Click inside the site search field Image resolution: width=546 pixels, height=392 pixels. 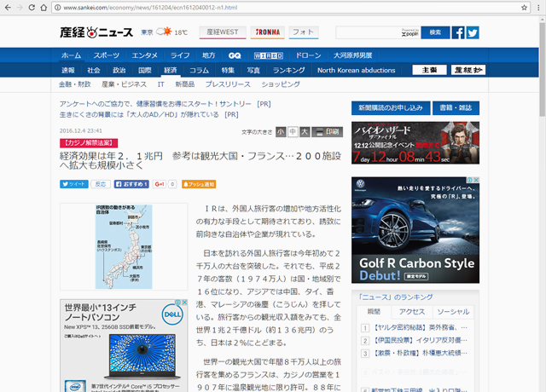(x=369, y=32)
